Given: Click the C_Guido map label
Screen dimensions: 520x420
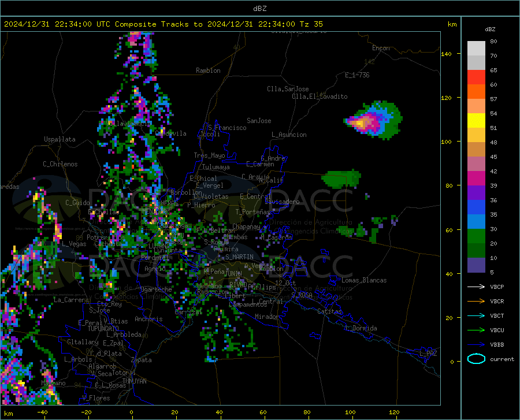Looking at the screenshot, I should [x=77, y=203].
